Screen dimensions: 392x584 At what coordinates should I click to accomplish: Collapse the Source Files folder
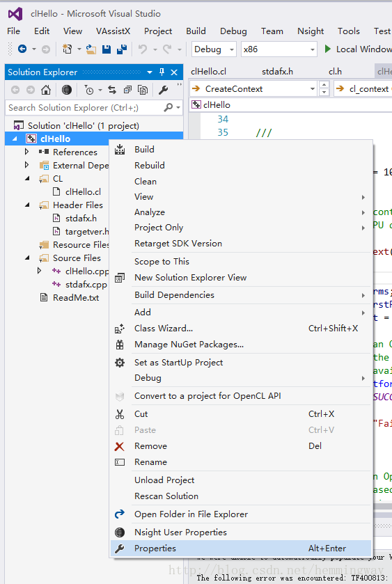[27, 258]
